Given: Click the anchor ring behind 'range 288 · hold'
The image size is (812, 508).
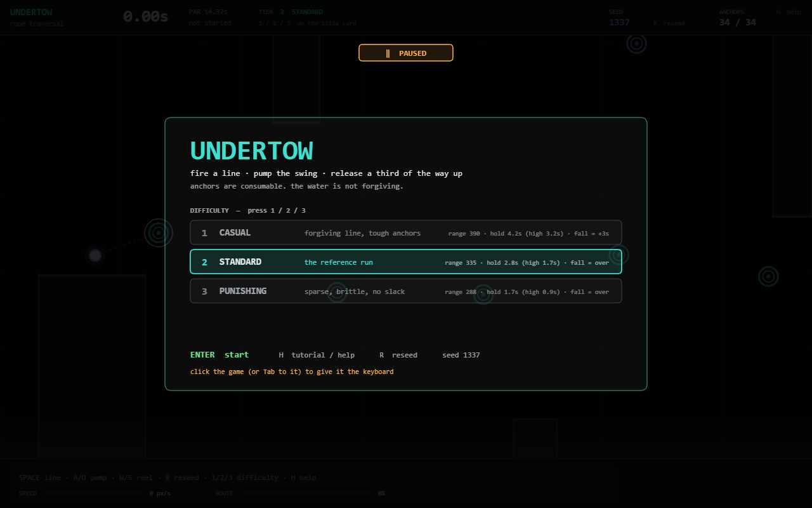Looking at the screenshot, I should click(x=483, y=294).
